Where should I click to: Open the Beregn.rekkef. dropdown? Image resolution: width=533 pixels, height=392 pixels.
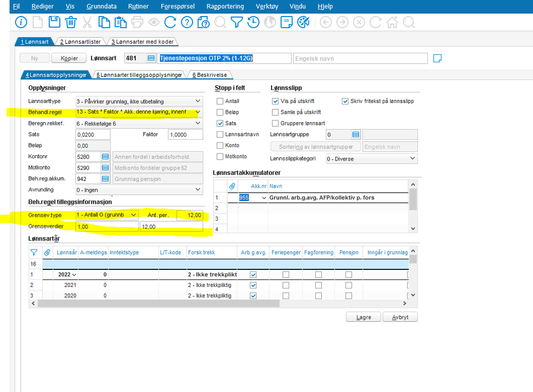[139, 123]
